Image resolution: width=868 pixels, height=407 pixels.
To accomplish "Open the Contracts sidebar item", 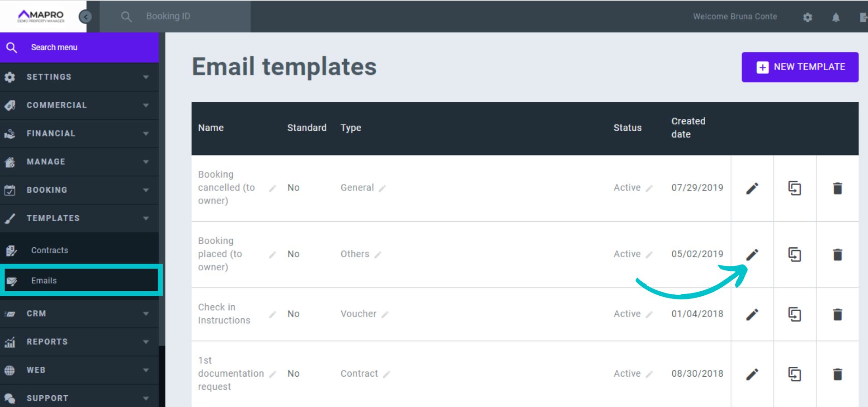I will [x=49, y=250].
